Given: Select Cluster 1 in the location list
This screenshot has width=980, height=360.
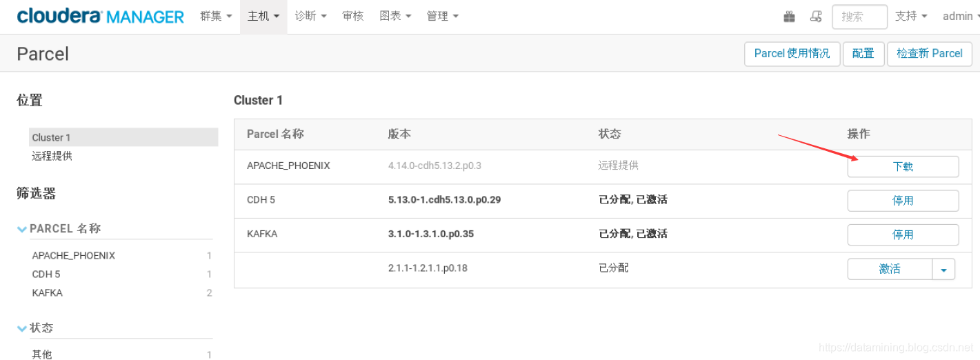Looking at the screenshot, I should point(123,137).
